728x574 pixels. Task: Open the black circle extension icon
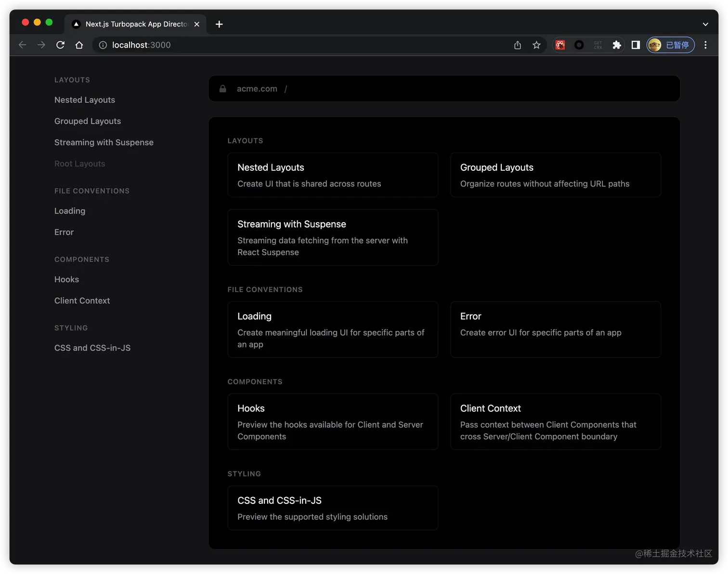[x=579, y=45]
